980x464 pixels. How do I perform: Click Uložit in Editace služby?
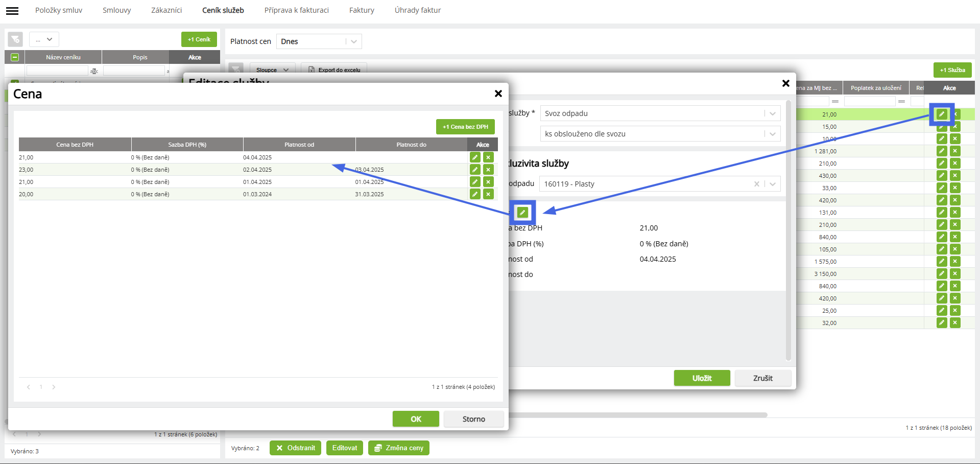702,378
